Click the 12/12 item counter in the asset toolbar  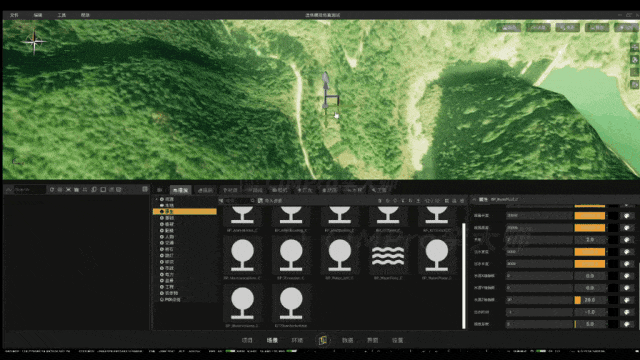432,201
